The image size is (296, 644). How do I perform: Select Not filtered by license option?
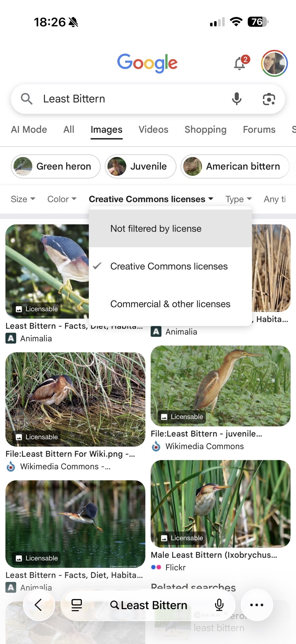(156, 229)
